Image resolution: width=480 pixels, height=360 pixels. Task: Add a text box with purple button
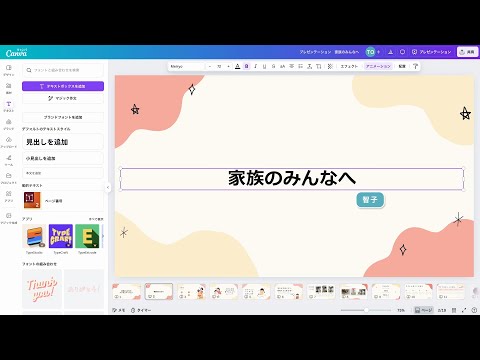coord(63,86)
